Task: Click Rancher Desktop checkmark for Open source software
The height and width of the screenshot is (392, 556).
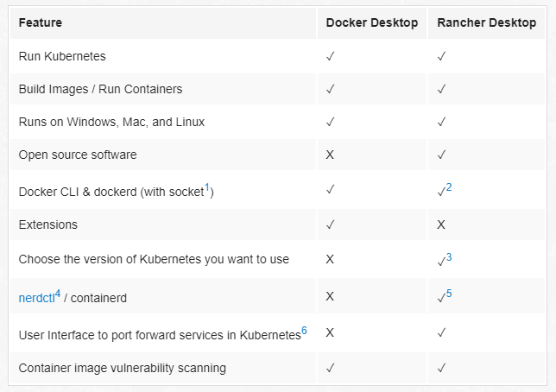Action: (x=441, y=155)
